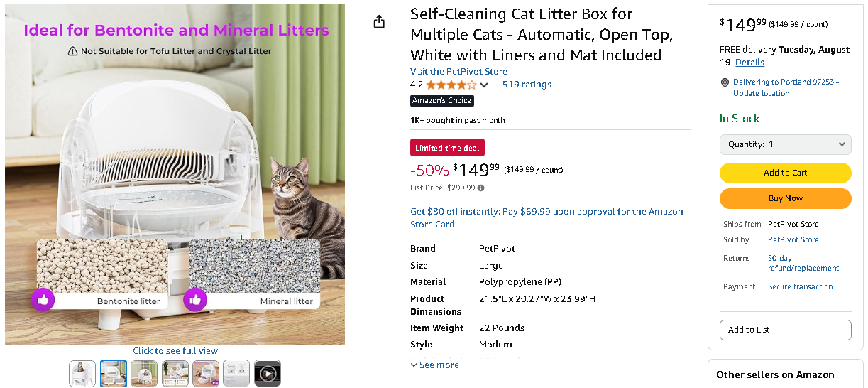This screenshot has width=868, height=388.
Task: Select the sixth white product thumbnail
Action: click(236, 373)
